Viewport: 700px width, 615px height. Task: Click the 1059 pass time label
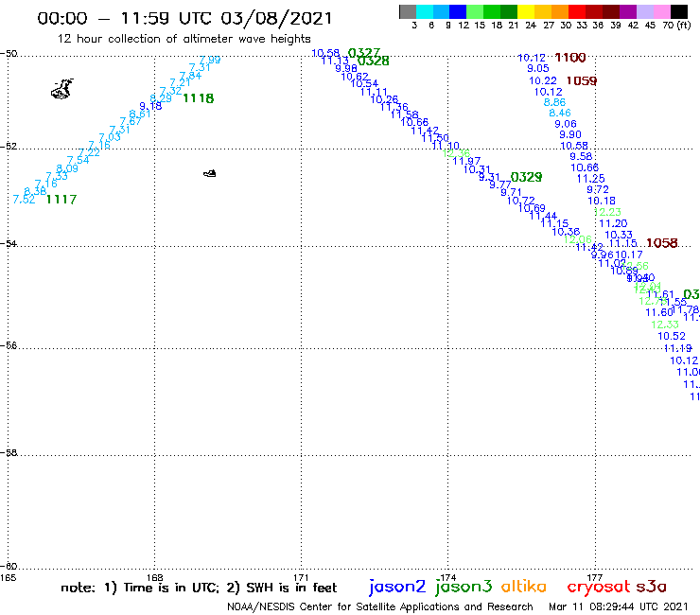(x=582, y=80)
